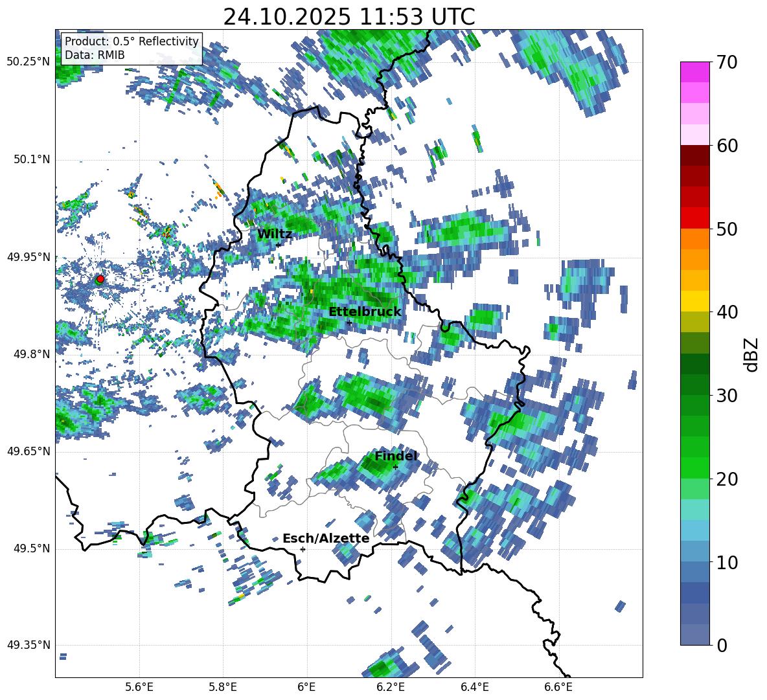Click the magenta top colorbar segment
The width and height of the screenshot is (767, 700).
pyautogui.click(x=694, y=72)
